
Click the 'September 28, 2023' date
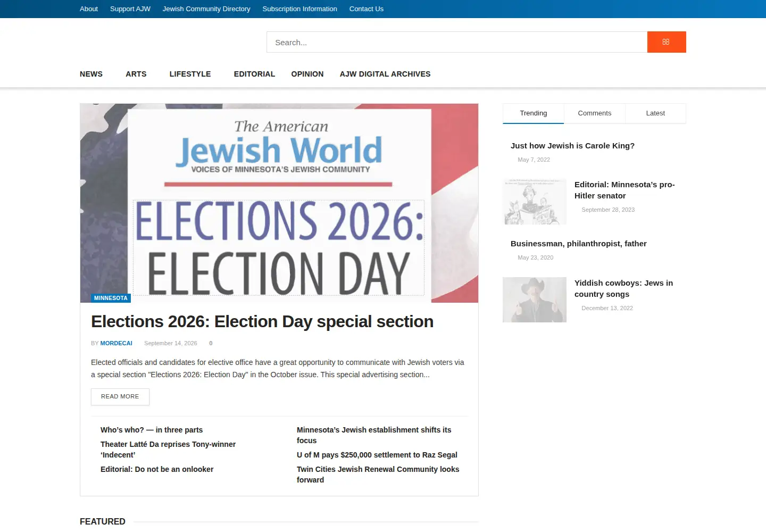[608, 210]
